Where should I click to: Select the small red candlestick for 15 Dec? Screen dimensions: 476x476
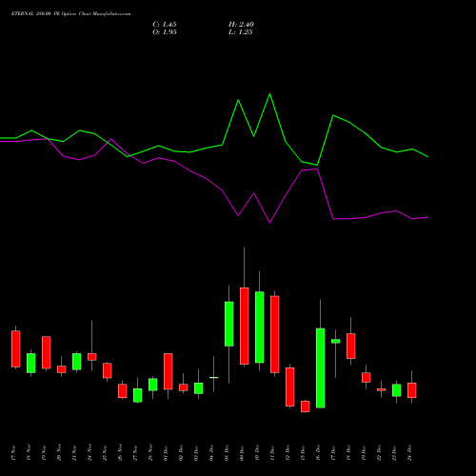pyautogui.click(x=306, y=407)
